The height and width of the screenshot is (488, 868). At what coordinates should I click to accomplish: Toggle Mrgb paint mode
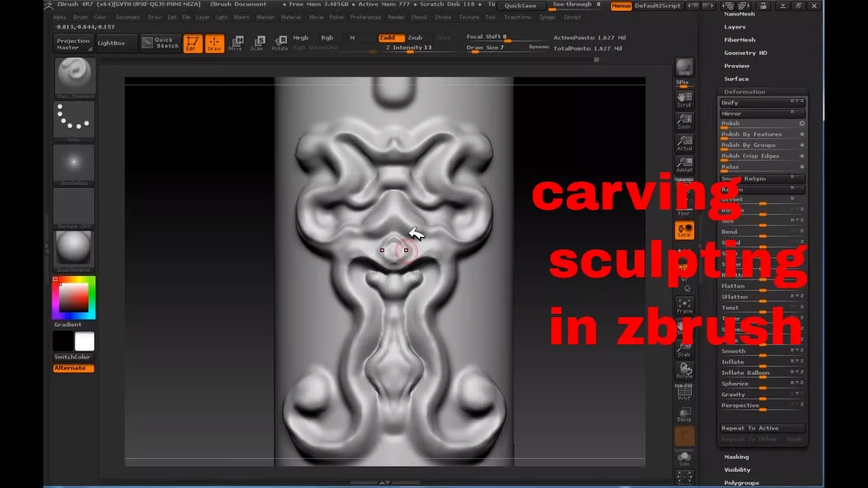pos(300,38)
